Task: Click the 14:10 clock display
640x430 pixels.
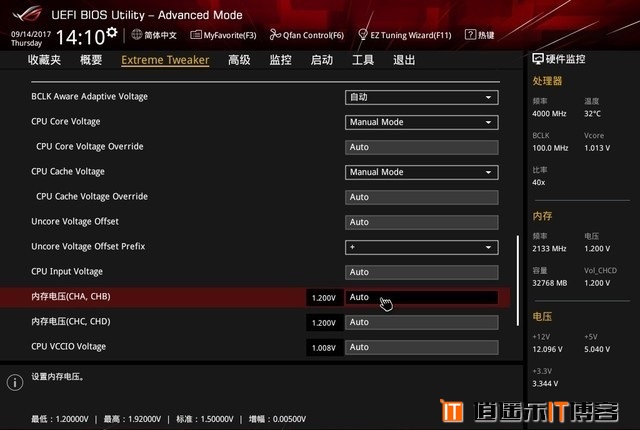Action: 80,37
